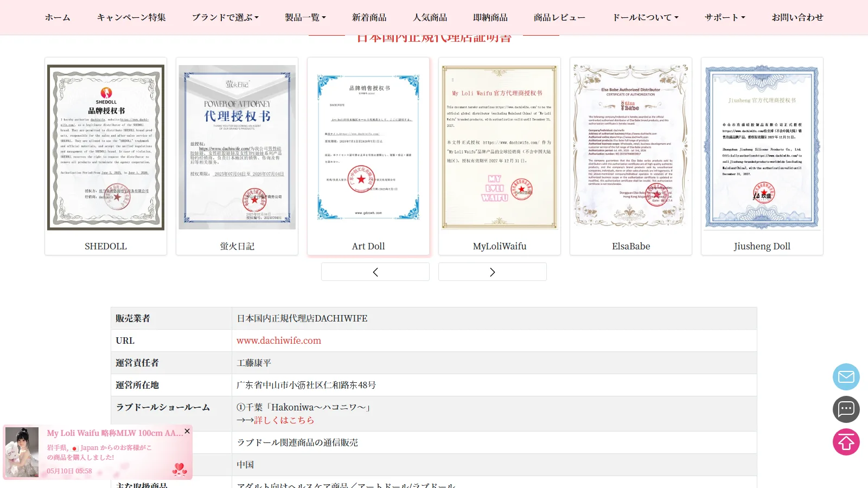868x488 pixels.
Task: Expand the 製品一覧 dropdown menu
Action: (x=305, y=17)
